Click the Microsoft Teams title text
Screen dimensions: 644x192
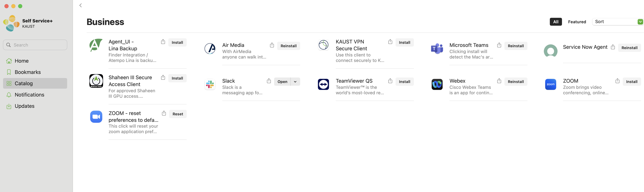point(469,45)
